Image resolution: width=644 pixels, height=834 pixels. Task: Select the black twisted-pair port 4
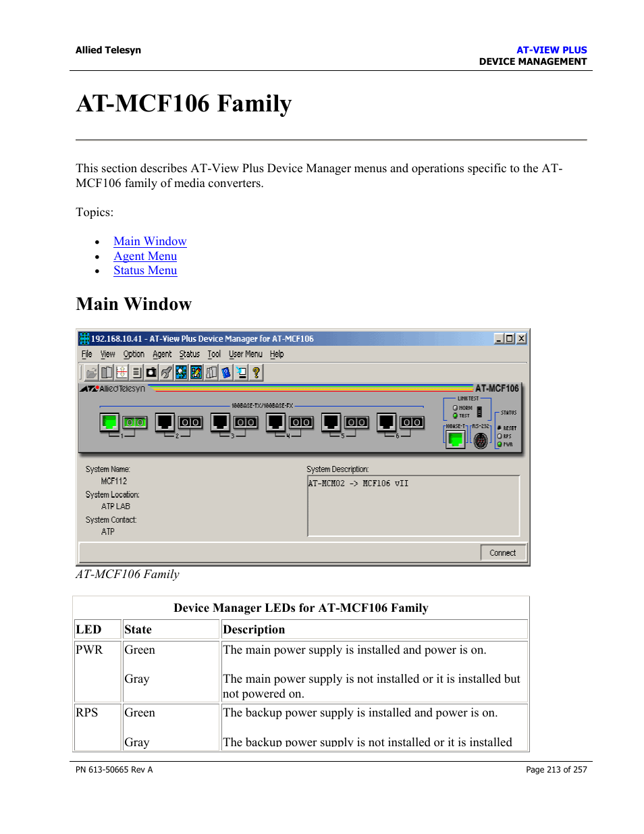click(x=275, y=423)
